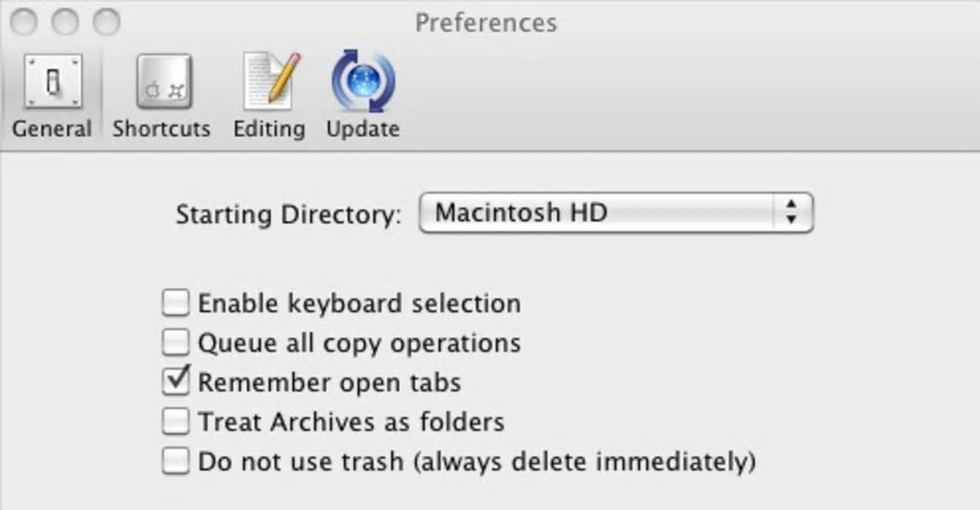Enable Treat Archives as folders
Image resolution: width=980 pixels, height=510 pixels.
tap(175, 421)
